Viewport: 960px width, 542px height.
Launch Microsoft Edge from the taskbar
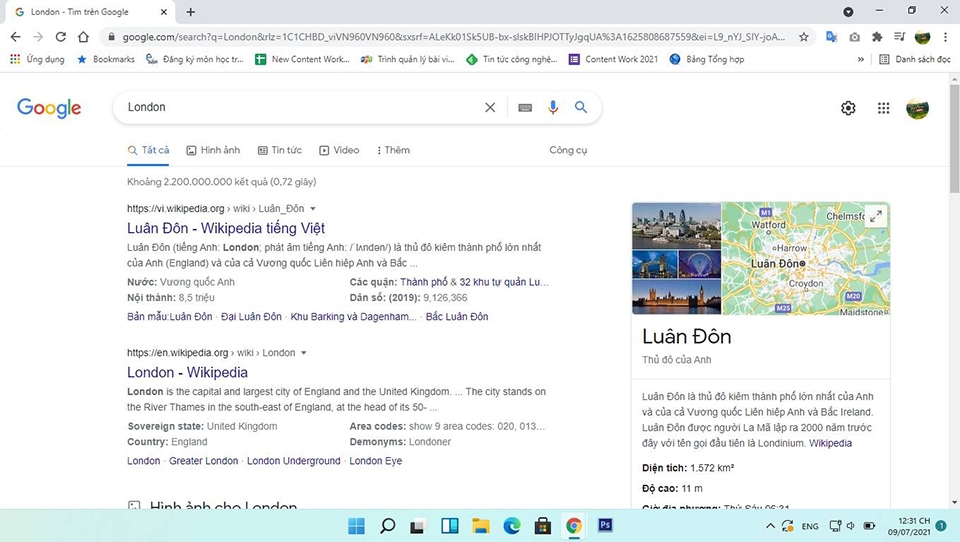pyautogui.click(x=512, y=525)
